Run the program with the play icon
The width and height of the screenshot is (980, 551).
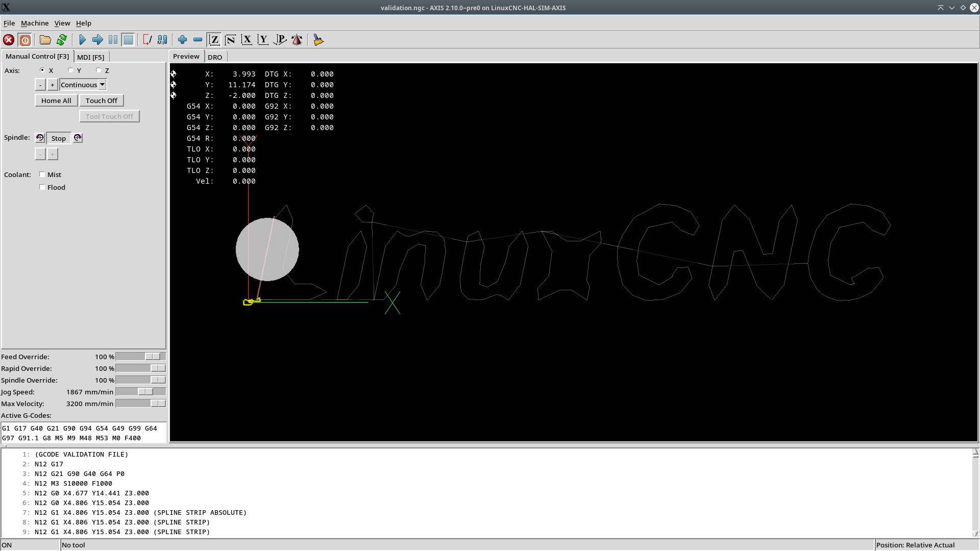82,40
